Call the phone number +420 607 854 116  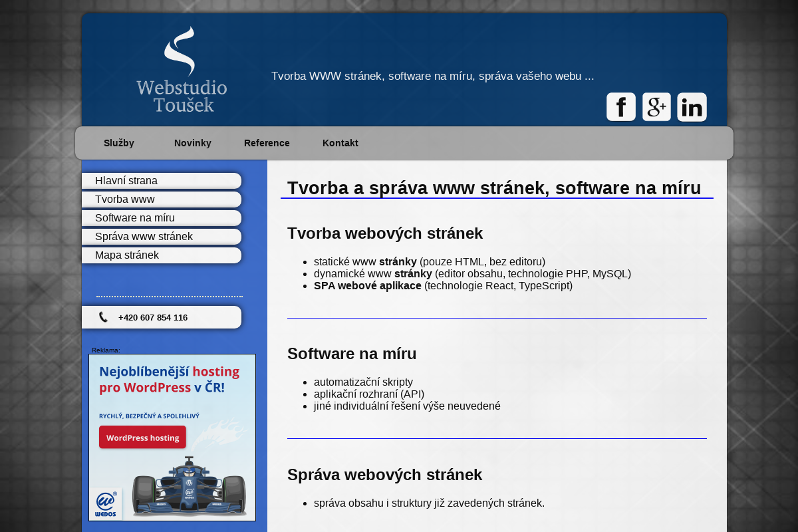[x=153, y=317]
